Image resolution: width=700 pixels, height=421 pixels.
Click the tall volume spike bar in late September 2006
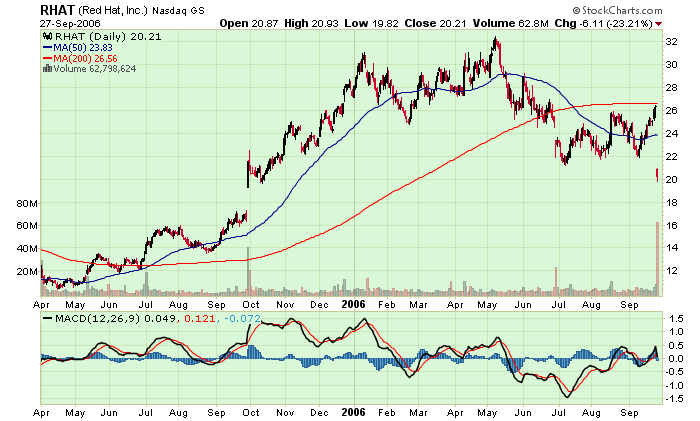[x=657, y=259]
